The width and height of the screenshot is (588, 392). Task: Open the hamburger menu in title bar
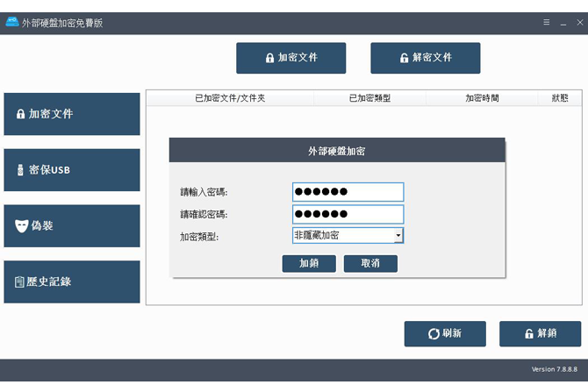point(546,23)
